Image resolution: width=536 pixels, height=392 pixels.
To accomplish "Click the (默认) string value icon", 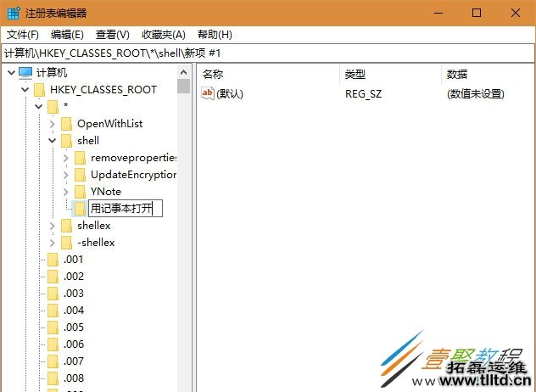I will pyautogui.click(x=208, y=93).
